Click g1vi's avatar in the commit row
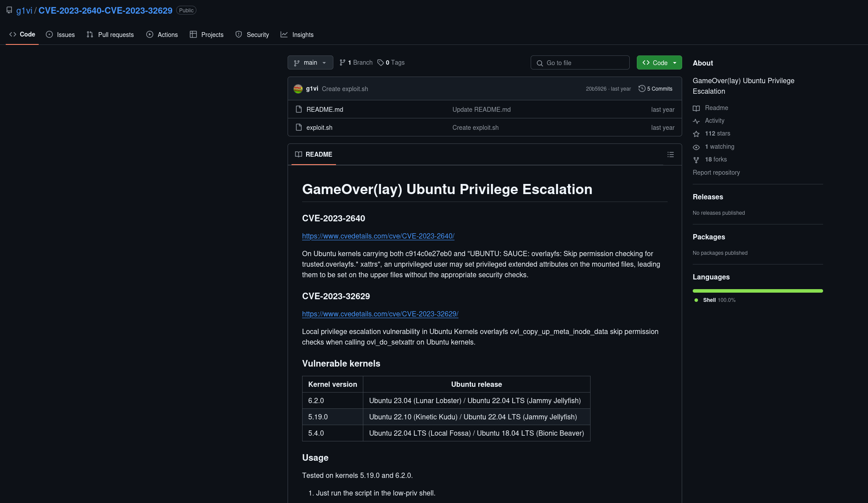 point(298,89)
